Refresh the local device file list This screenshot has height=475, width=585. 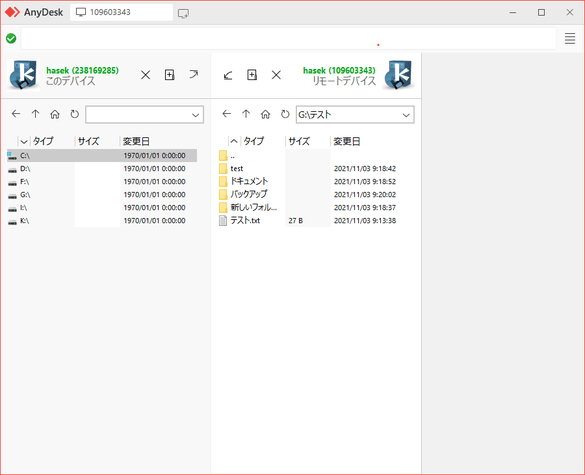pos(75,114)
